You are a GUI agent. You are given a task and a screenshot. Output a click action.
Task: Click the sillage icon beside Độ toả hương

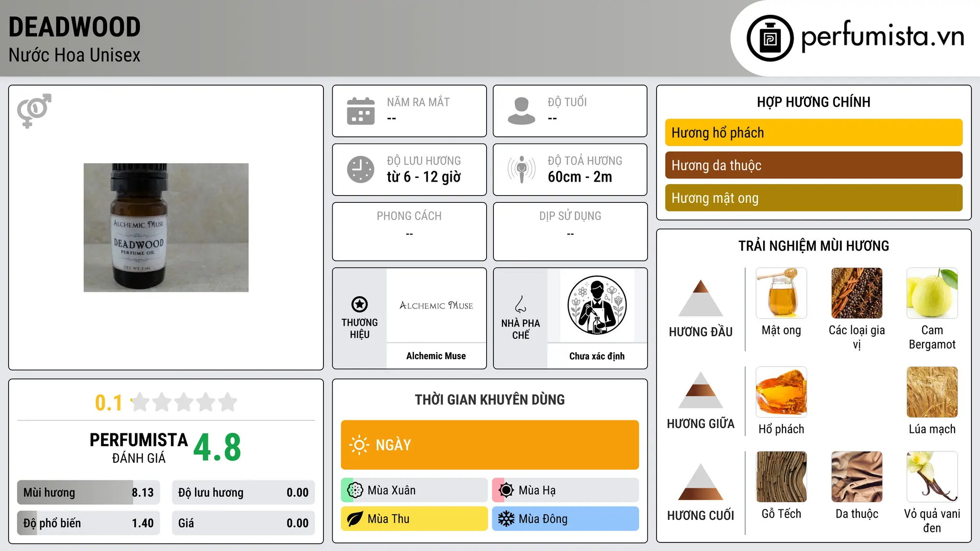pyautogui.click(x=522, y=169)
